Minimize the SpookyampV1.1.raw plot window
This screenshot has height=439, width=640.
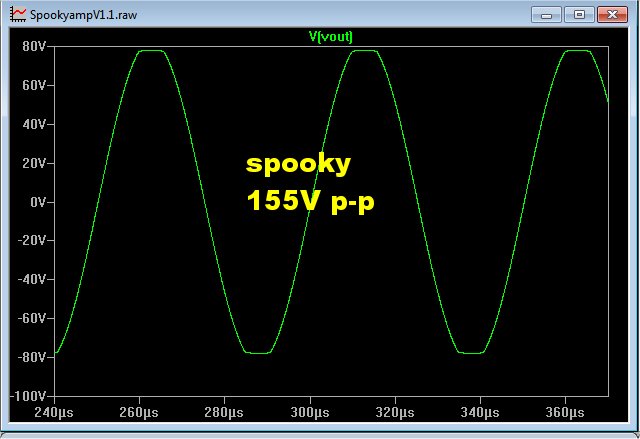[547, 15]
